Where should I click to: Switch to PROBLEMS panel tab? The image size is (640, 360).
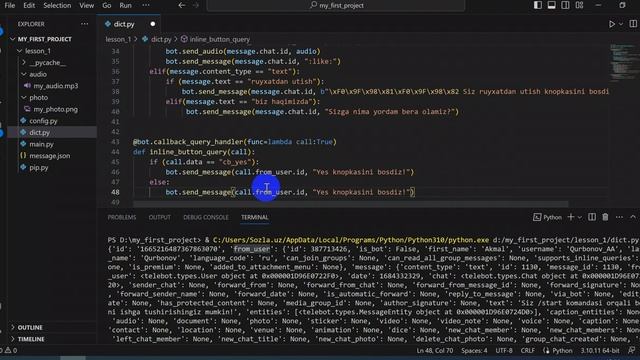point(122,218)
